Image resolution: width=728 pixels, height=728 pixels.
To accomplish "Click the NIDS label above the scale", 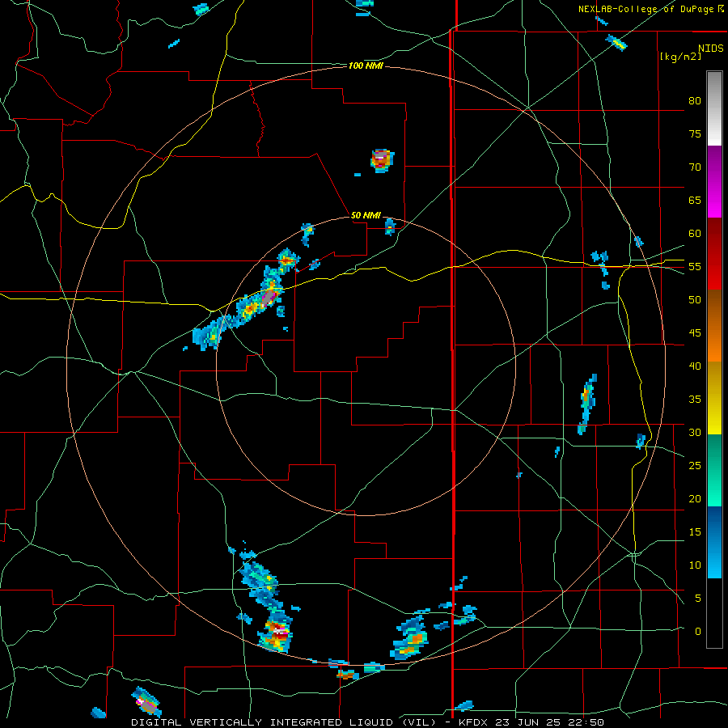I will click(x=711, y=48).
